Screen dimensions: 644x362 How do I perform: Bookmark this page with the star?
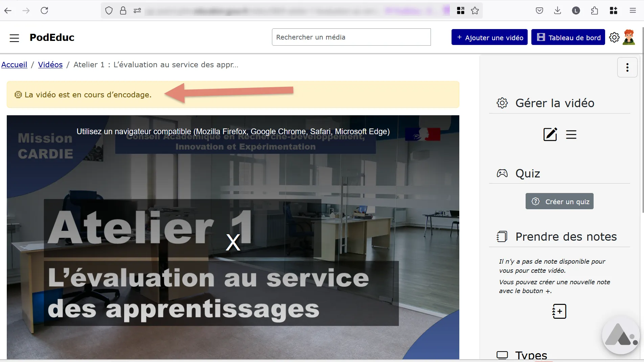point(475,10)
